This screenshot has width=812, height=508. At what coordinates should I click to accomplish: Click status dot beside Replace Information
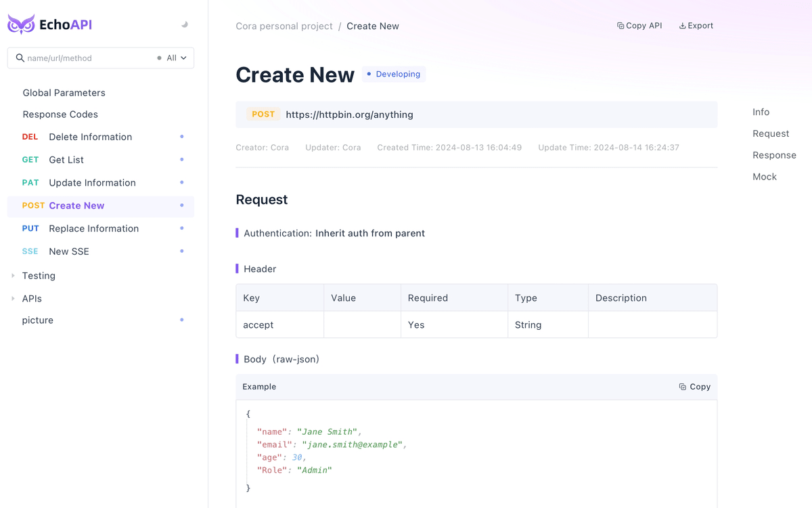(182, 228)
